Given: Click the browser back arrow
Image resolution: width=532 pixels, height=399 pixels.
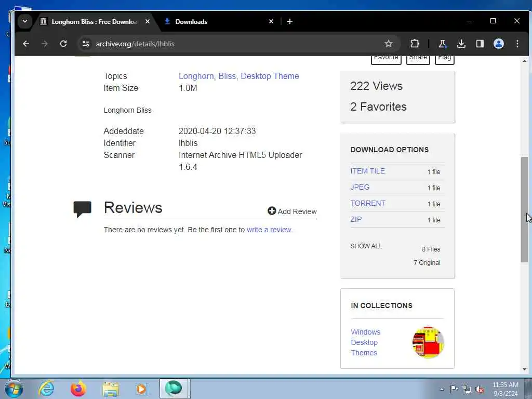Looking at the screenshot, I should 26,44.
